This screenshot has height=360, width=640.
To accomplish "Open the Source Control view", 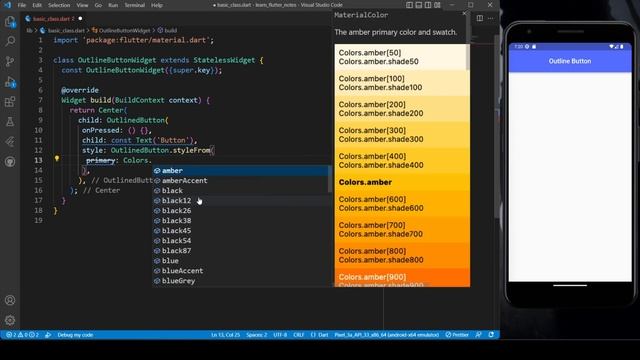I will click(x=10, y=61).
